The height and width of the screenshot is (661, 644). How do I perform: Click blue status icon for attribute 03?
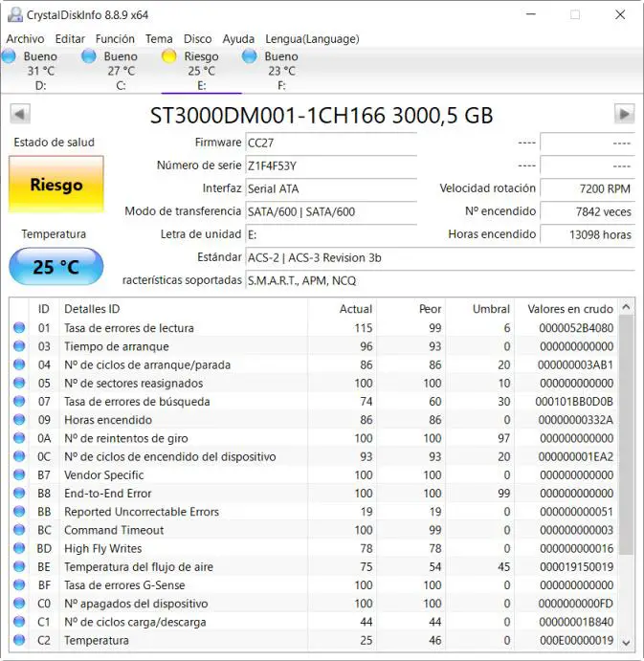[x=19, y=346]
